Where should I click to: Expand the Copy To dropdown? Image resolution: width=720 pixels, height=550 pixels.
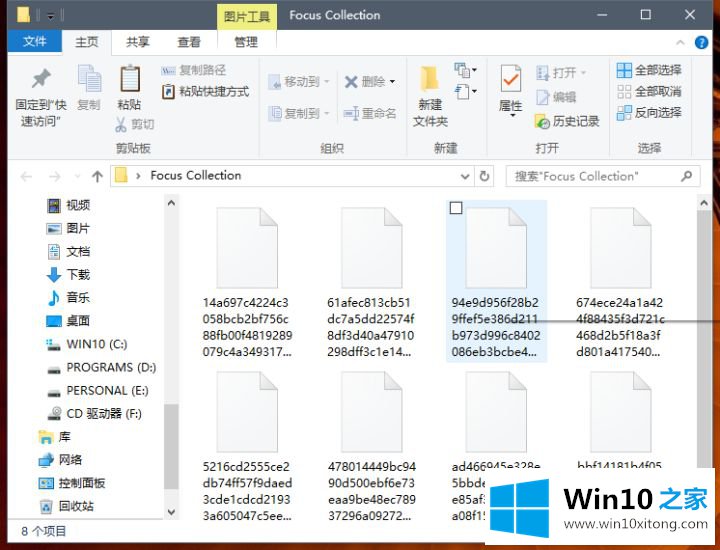pyautogui.click(x=327, y=113)
